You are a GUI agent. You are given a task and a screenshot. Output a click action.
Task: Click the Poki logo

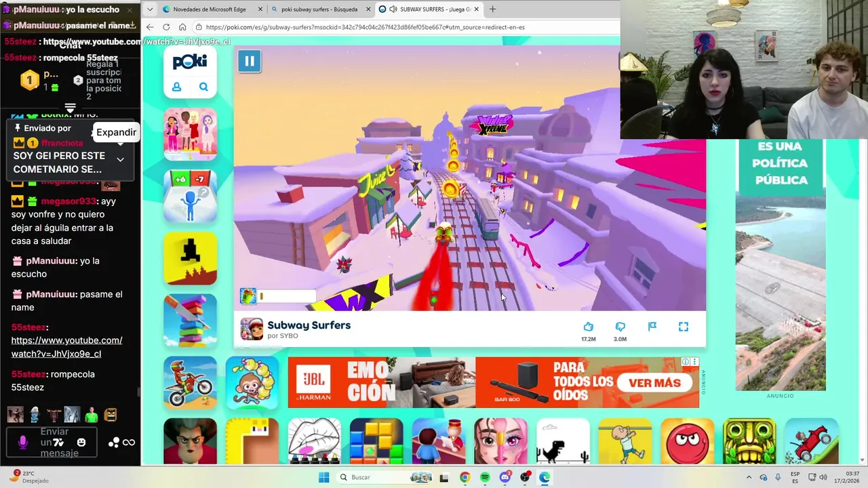[190, 62]
